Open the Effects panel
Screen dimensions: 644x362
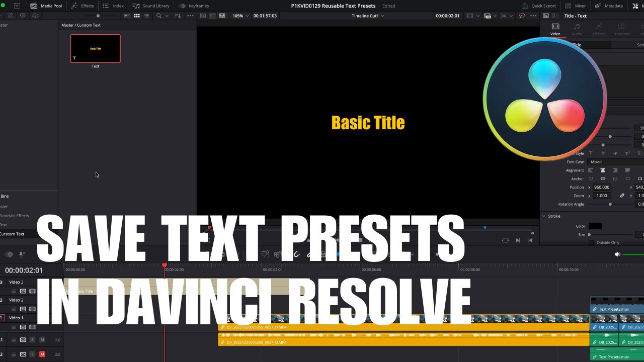tap(83, 6)
